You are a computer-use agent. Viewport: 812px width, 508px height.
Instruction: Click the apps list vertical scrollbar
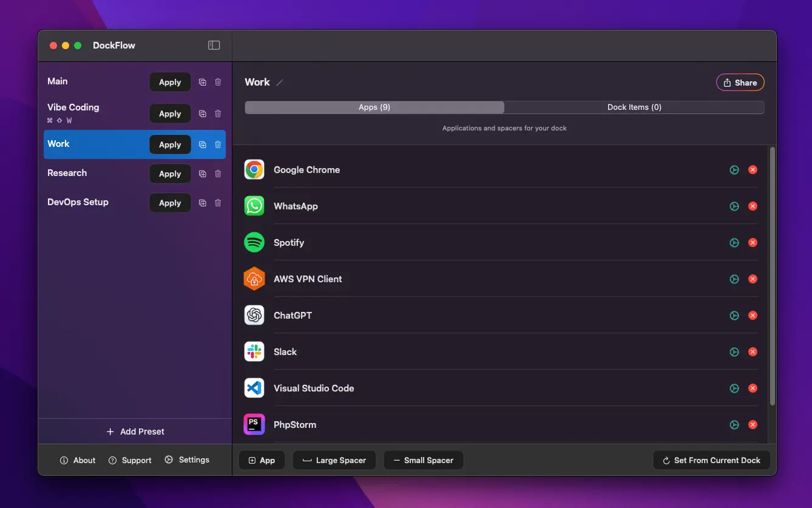tap(772, 276)
